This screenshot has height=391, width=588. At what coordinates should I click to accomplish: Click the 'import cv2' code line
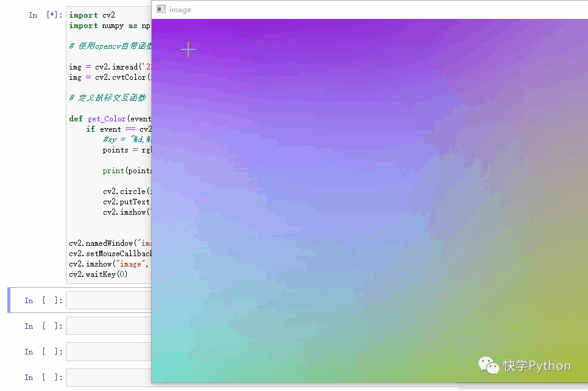click(92, 15)
